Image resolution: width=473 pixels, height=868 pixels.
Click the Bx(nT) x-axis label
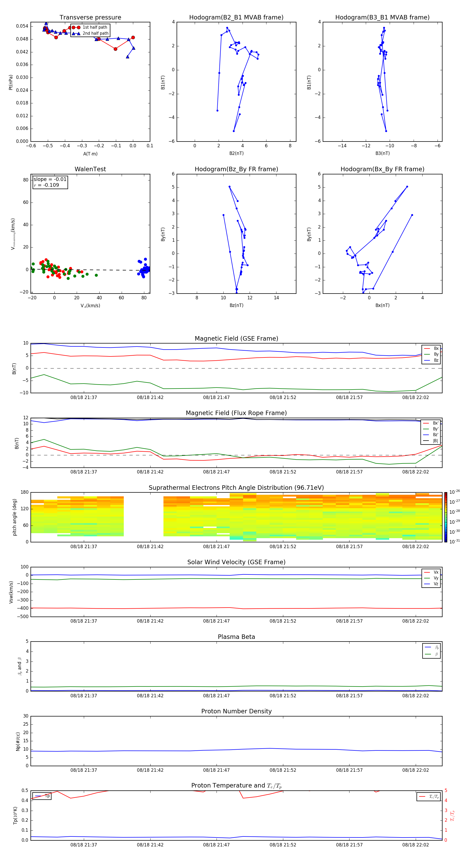click(382, 305)
